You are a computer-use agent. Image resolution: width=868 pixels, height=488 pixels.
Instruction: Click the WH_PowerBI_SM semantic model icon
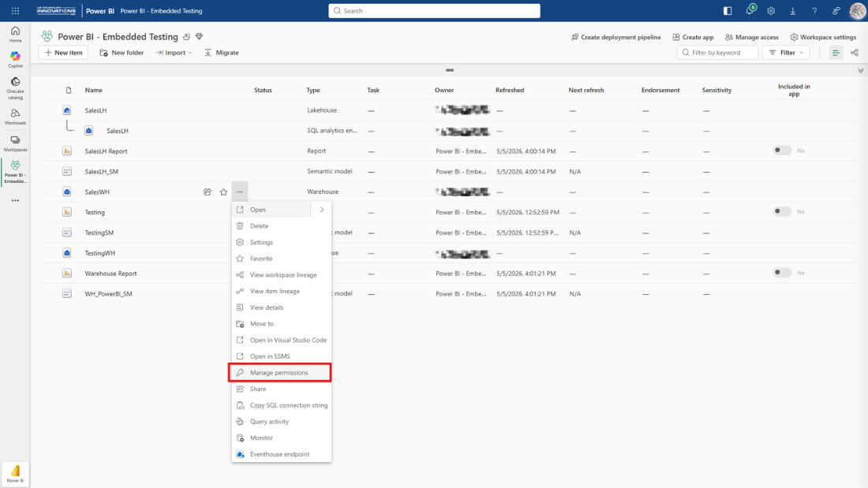67,294
